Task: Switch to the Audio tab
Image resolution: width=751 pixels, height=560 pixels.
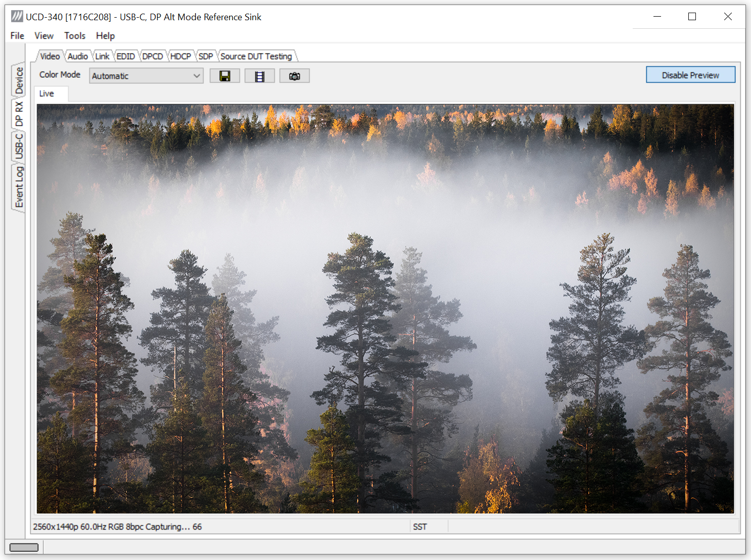Action: pos(78,56)
